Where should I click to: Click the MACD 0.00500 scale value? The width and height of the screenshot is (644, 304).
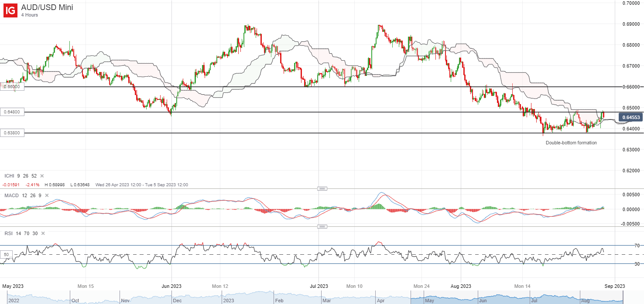point(631,195)
